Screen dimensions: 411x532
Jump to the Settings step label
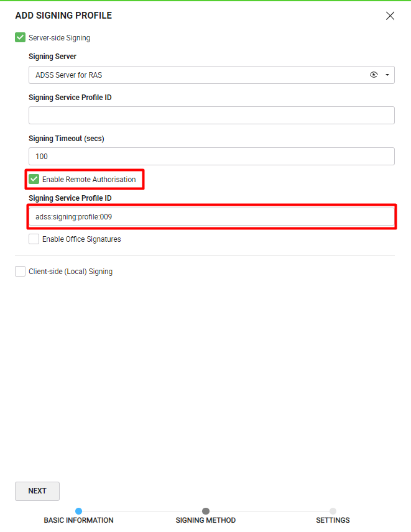pos(333,520)
